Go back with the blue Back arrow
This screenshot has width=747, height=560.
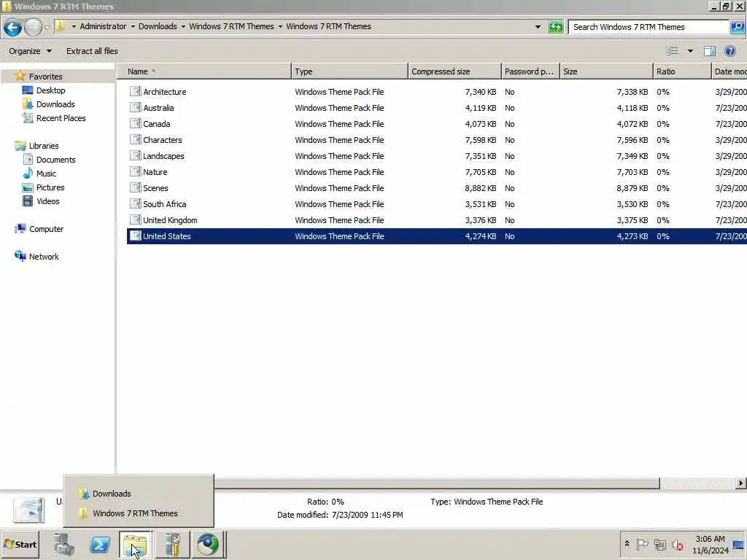click(x=12, y=27)
